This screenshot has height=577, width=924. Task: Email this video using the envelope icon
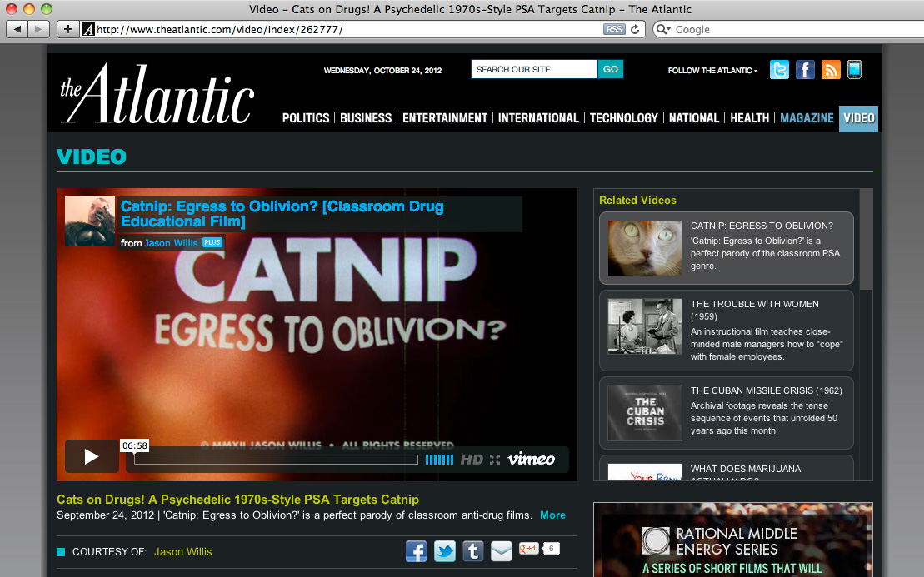pos(501,550)
